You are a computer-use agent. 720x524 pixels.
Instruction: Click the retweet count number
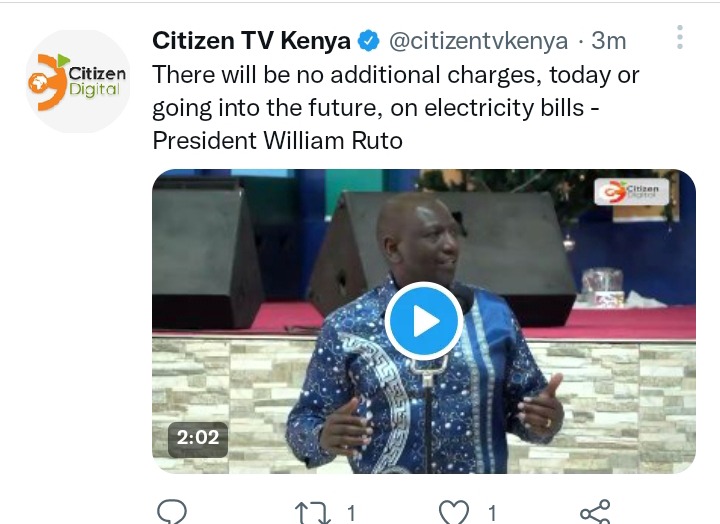pos(351,513)
